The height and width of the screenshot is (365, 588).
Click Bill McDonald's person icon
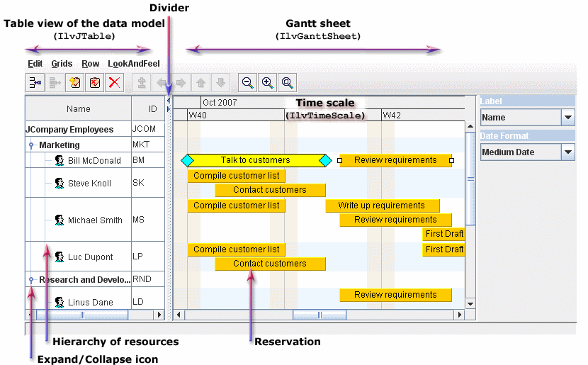[60, 161]
